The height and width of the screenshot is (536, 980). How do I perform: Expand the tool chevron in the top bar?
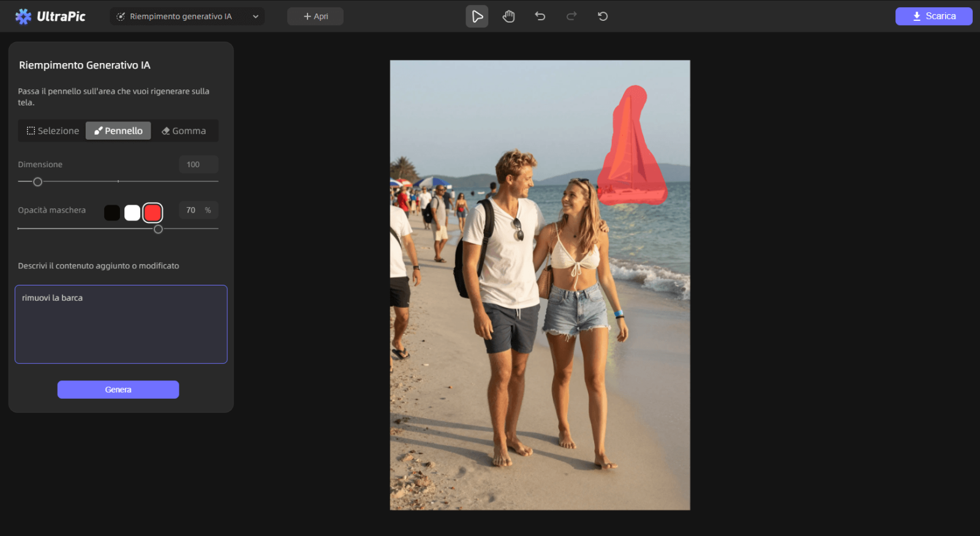point(255,17)
